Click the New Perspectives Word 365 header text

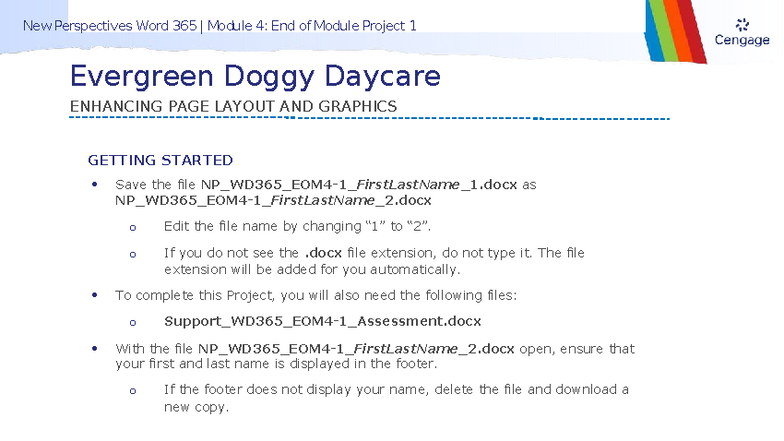click(110, 26)
